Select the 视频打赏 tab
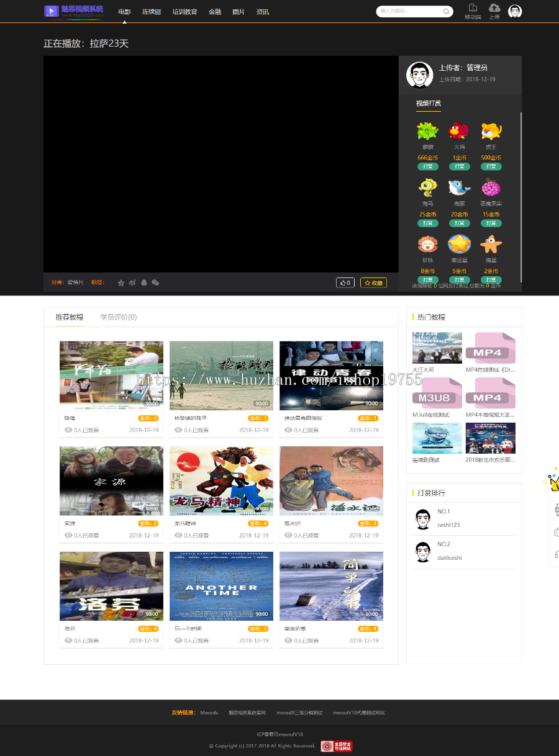 click(429, 103)
